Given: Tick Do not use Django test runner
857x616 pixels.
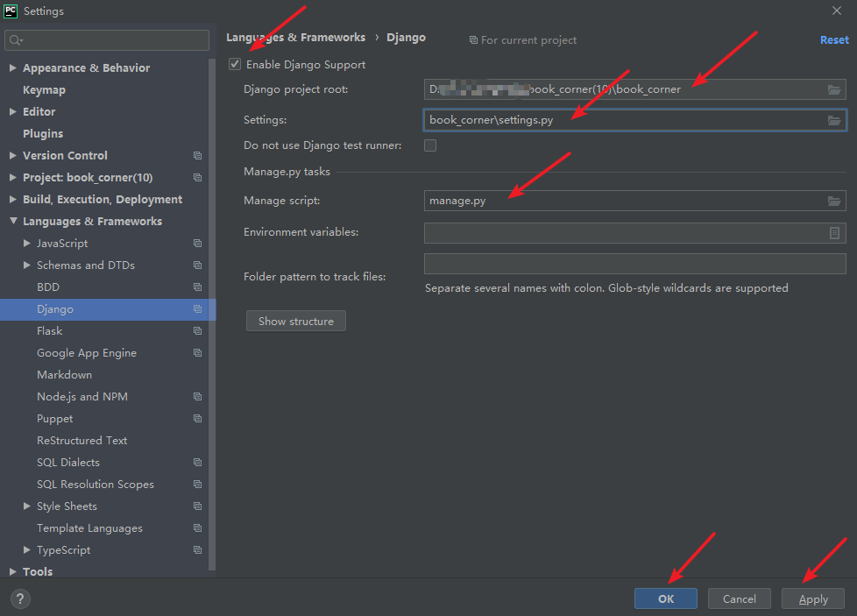Looking at the screenshot, I should [430, 145].
